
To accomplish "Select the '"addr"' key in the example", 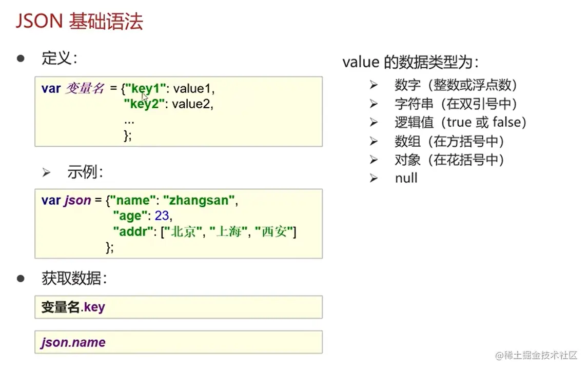I will 133,231.
